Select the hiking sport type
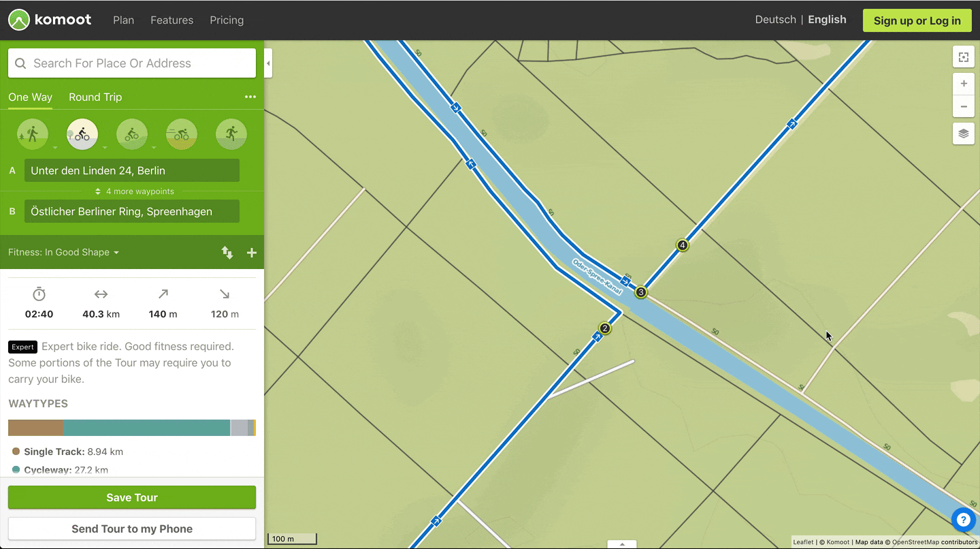 pyautogui.click(x=32, y=134)
